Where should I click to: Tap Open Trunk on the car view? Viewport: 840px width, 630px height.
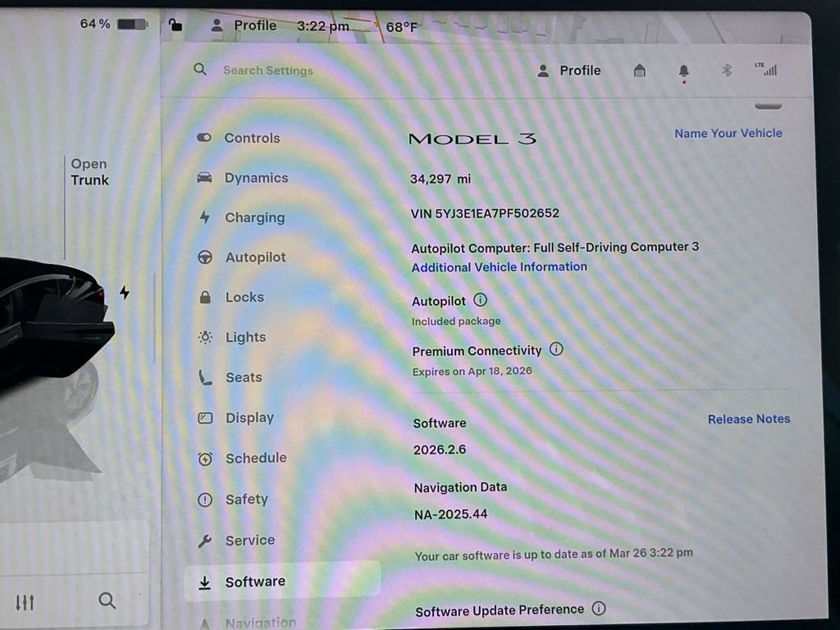[89, 171]
